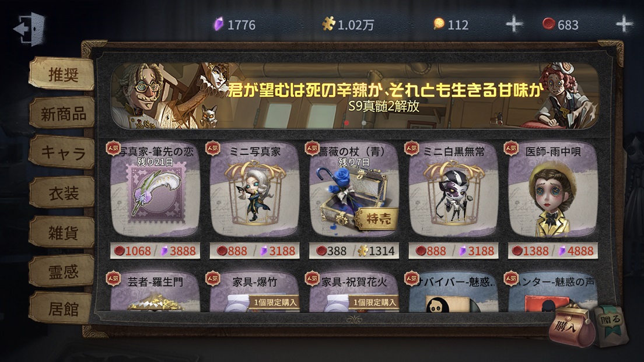Open the 購入 purse icon

[572, 325]
